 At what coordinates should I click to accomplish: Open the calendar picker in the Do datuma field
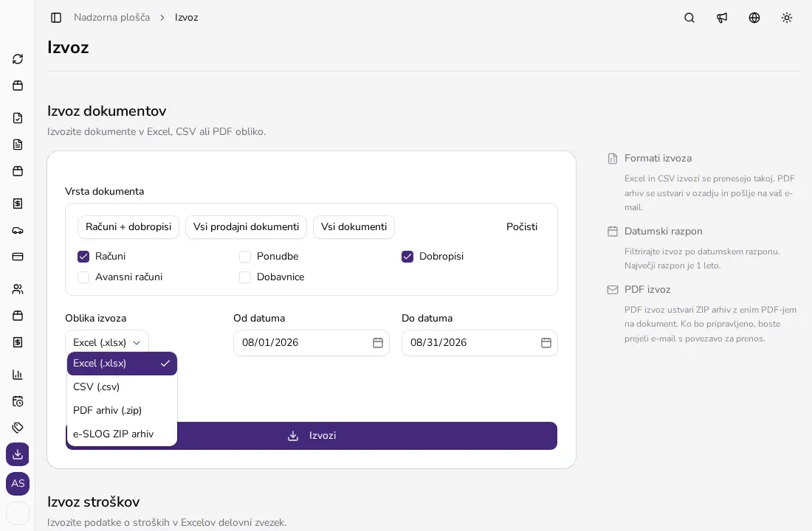[546, 343]
